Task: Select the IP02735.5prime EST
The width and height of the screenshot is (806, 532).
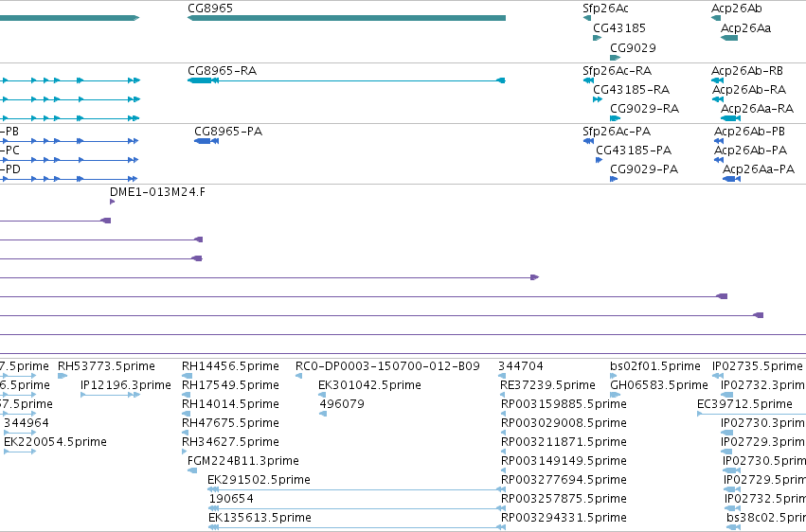Action: [718, 376]
